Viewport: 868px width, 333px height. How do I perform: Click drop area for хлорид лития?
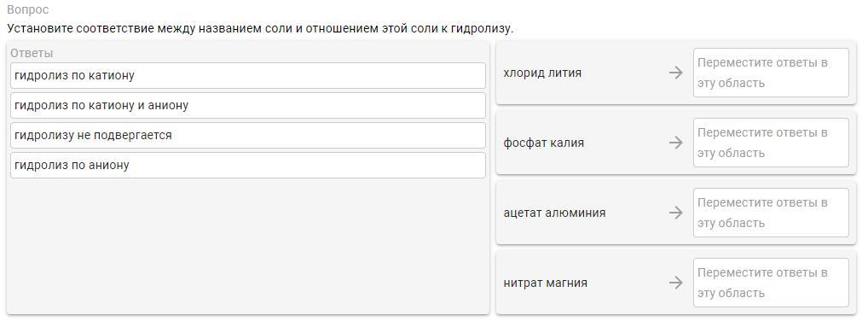click(x=771, y=73)
